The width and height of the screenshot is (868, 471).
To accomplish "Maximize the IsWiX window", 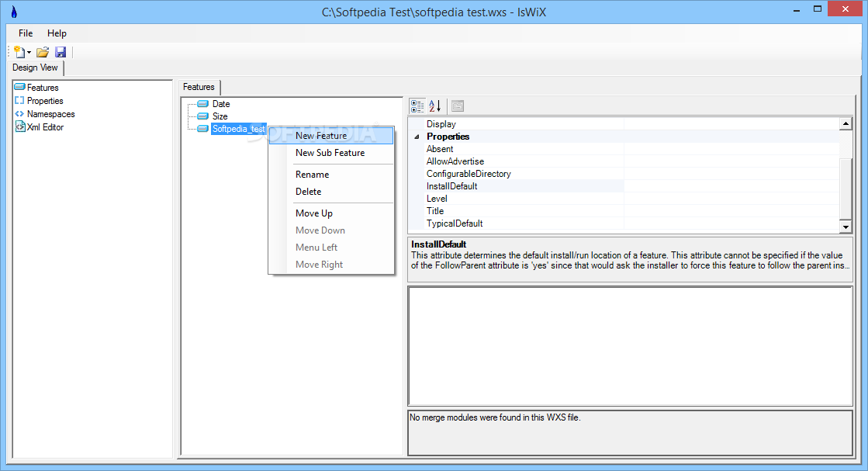I will (x=817, y=9).
